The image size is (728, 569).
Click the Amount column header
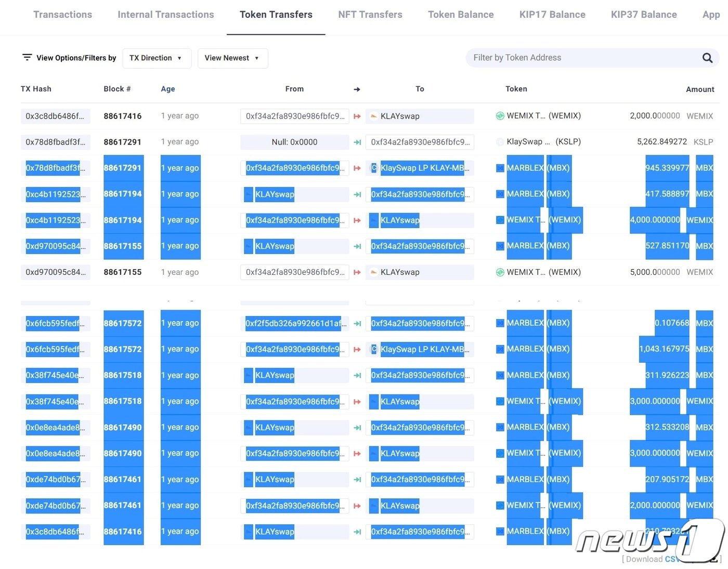tap(700, 89)
